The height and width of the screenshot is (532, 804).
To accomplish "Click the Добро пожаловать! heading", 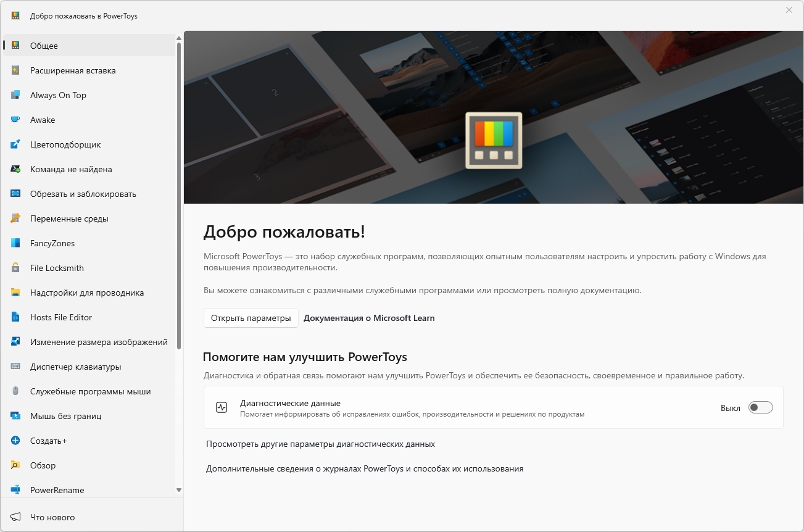I will pos(284,233).
